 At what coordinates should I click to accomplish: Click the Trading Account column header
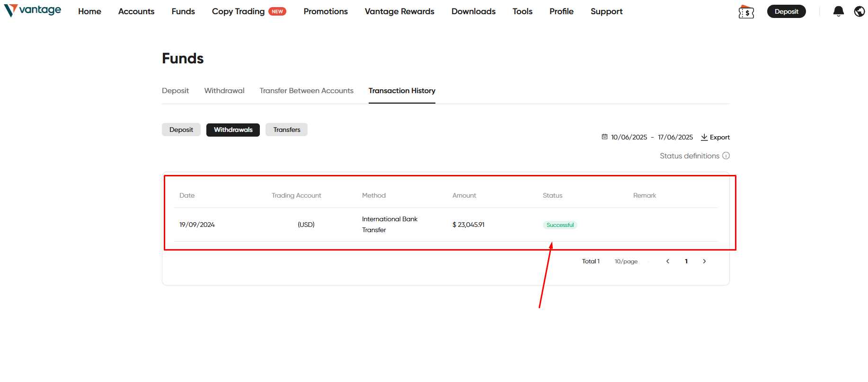[296, 195]
